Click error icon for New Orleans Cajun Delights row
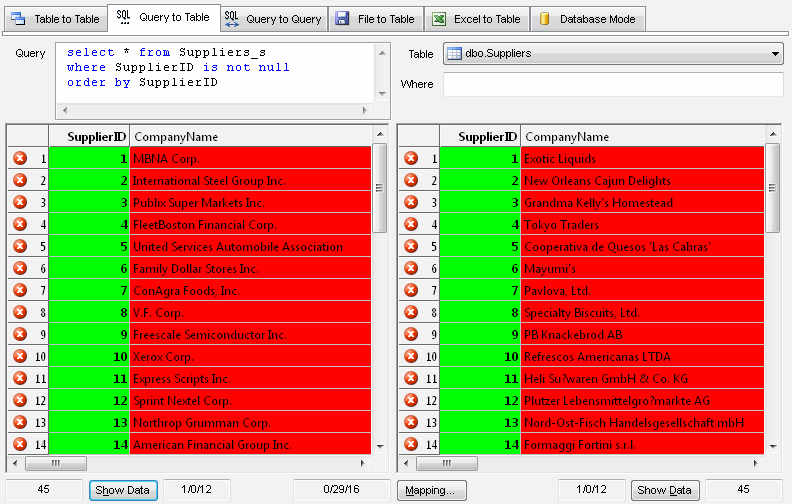Screen dimensions: 792x504 point(411,180)
